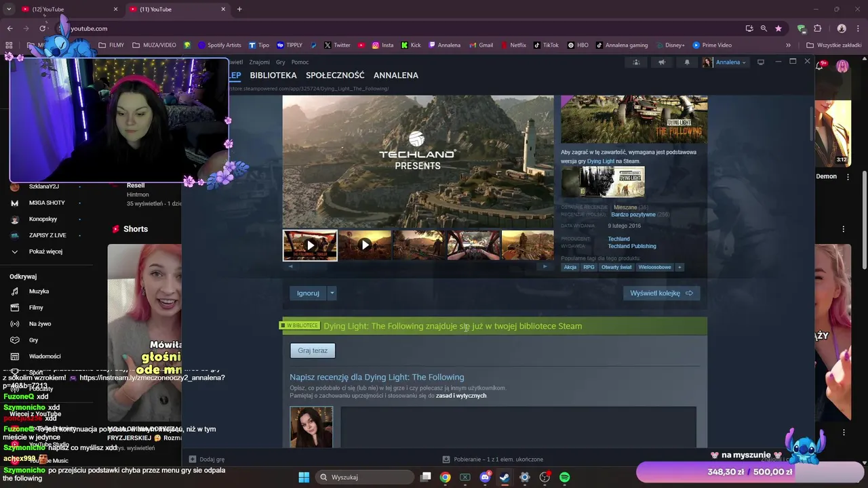This screenshot has width=868, height=488.
Task: Open BIBLIOTEKA tab in Steam
Action: [x=273, y=75]
